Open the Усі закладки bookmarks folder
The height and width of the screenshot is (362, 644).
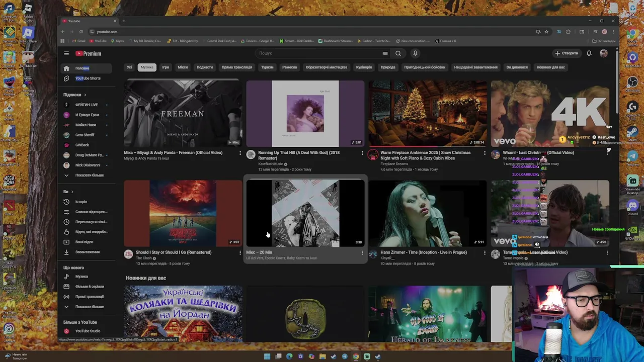(604, 41)
